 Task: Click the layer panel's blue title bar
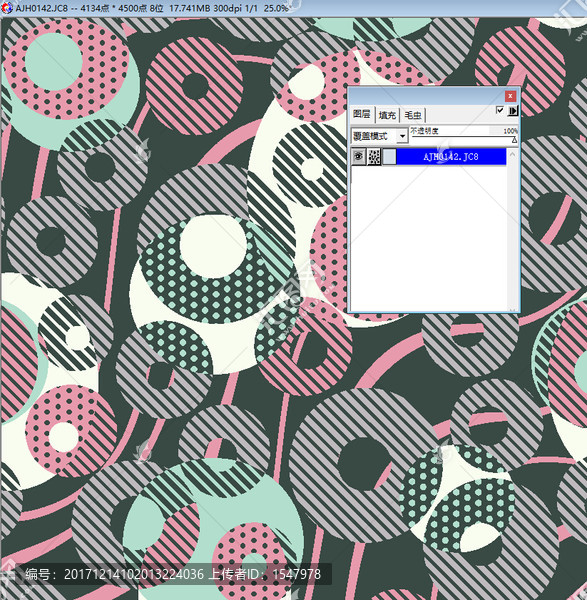(x=426, y=96)
